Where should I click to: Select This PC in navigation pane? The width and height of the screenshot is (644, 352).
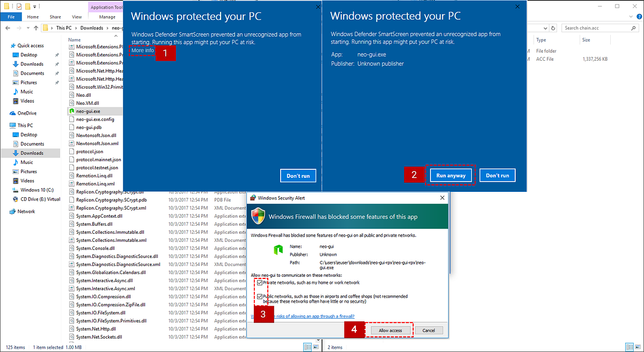25,125
